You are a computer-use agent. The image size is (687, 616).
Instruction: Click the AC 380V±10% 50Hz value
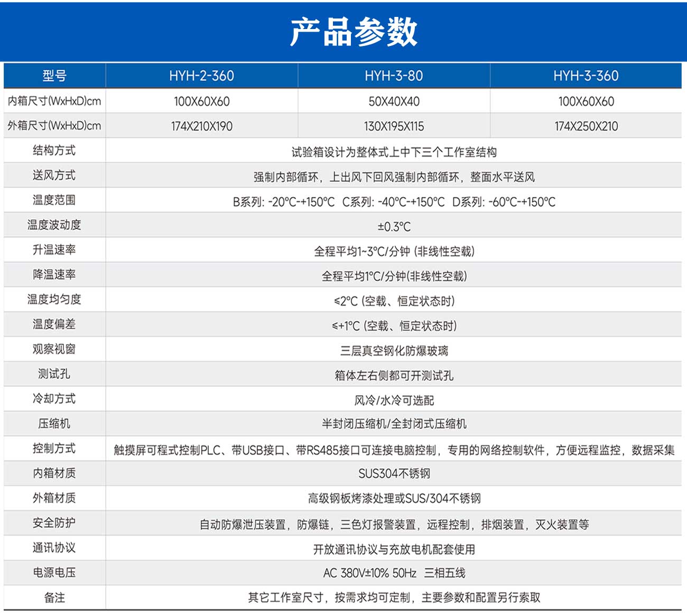(x=394, y=573)
